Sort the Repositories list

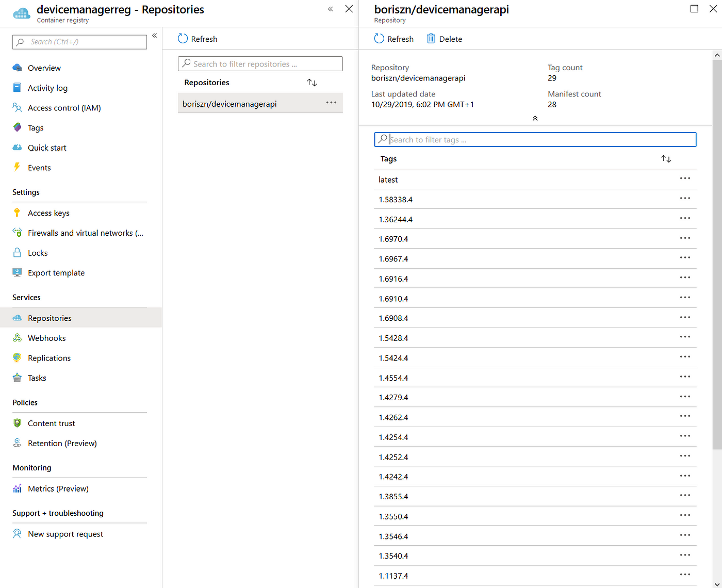(312, 83)
